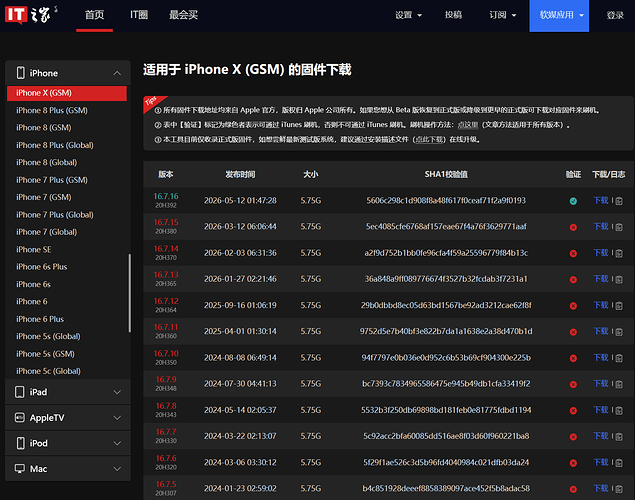Screen dimensions: 635x500
Task: Open the log icon for version 16.7.13
Action: tap(619, 279)
